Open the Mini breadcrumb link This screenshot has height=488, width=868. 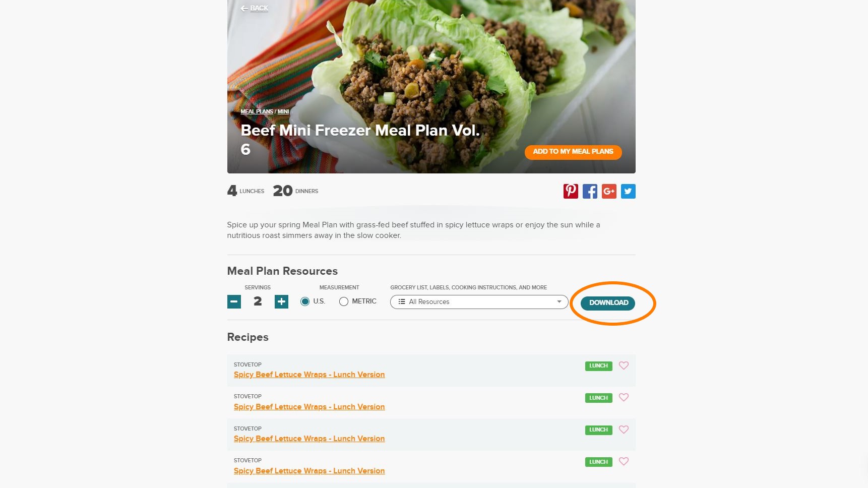pyautogui.click(x=283, y=111)
